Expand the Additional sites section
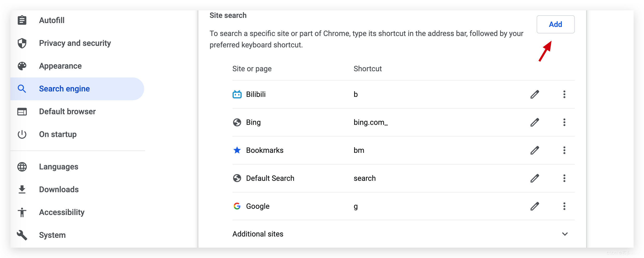 (x=565, y=234)
